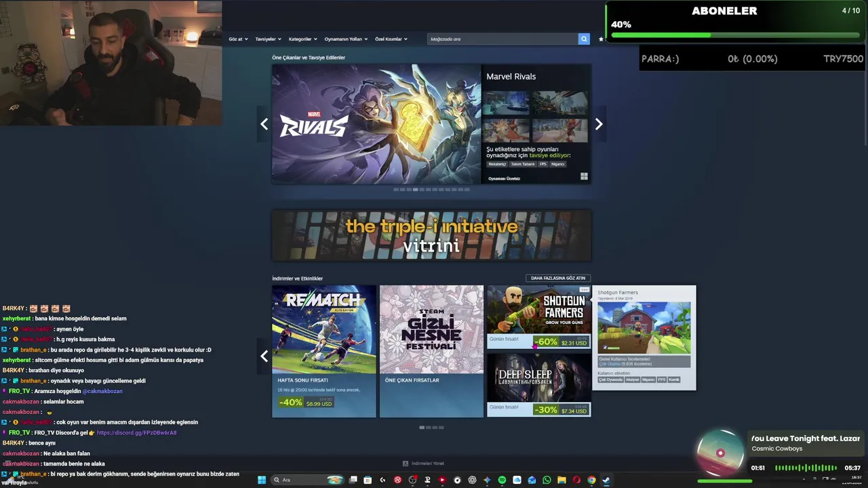
Task: Click the -40% $8.99 USD price on REMATCH
Action: 306,403
